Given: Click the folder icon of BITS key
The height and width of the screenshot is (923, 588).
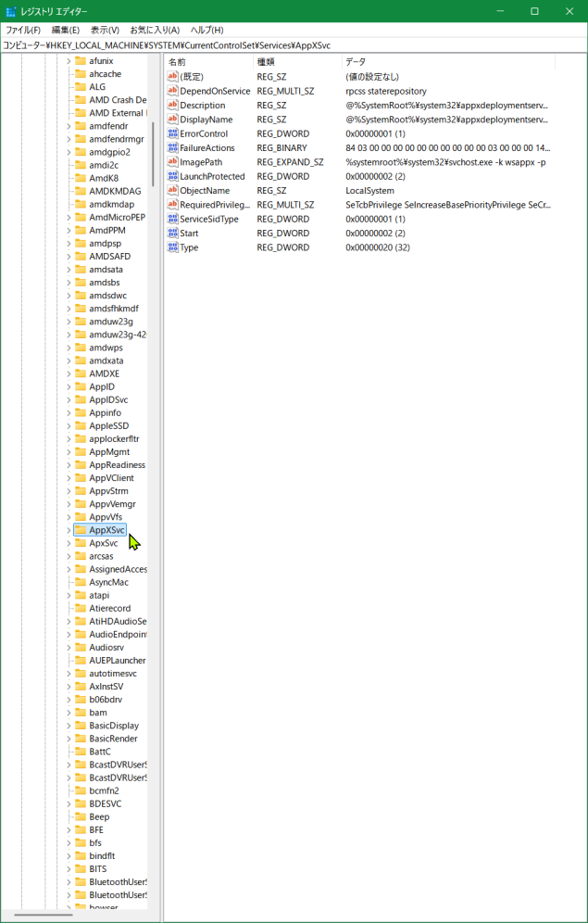Looking at the screenshot, I should tap(81, 869).
